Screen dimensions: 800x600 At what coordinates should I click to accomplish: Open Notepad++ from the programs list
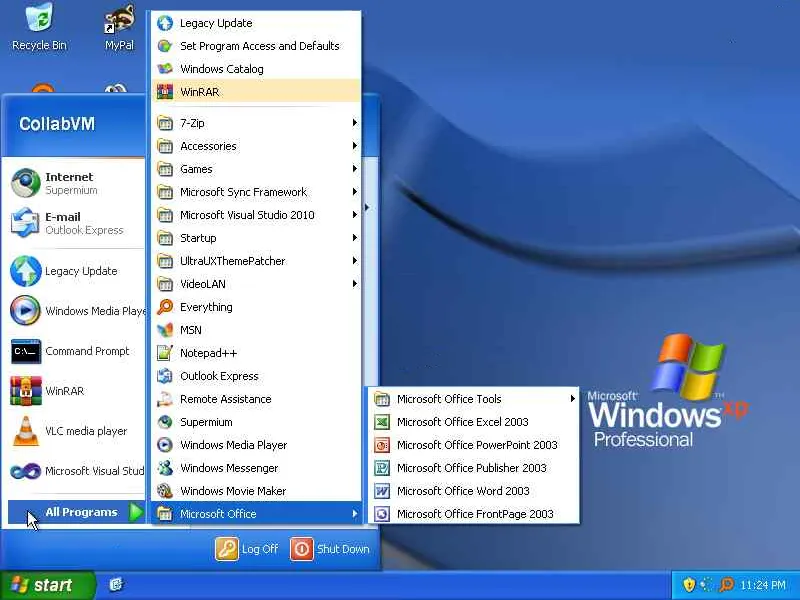tap(256, 353)
